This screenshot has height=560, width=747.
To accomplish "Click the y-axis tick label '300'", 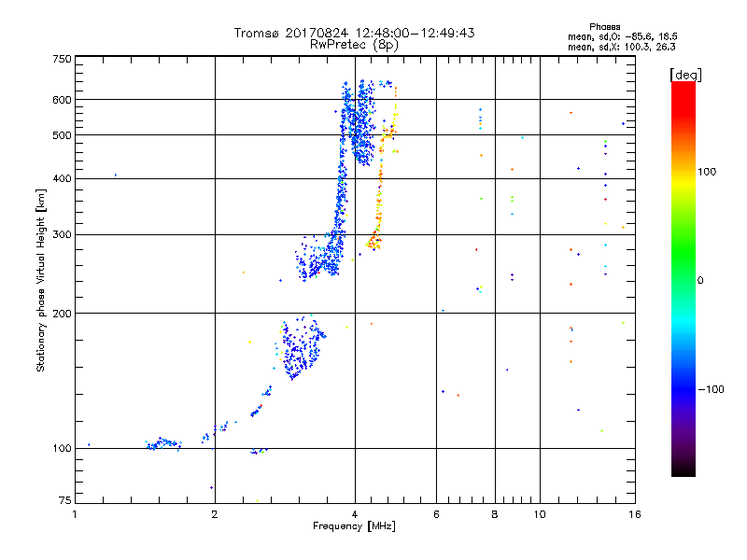I will tap(62, 235).
